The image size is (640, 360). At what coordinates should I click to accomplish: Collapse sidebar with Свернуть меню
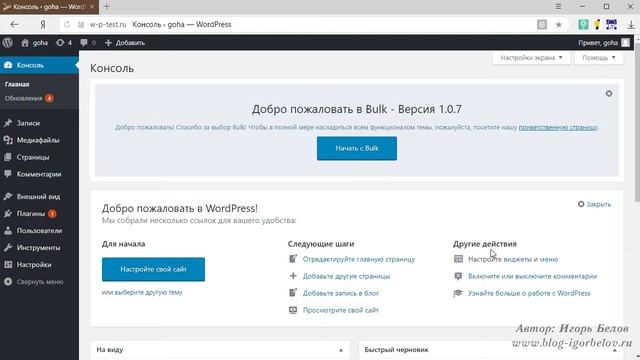39,282
